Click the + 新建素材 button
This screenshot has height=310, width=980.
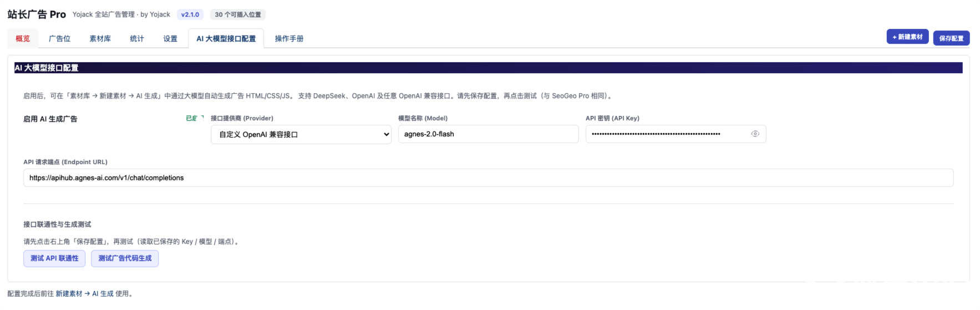pyautogui.click(x=907, y=37)
